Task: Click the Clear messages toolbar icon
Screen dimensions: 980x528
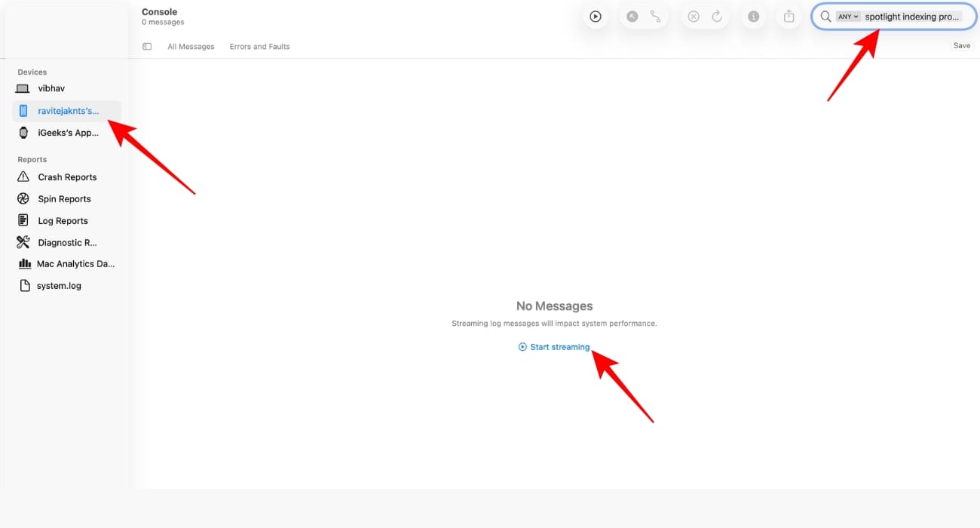Action: [x=694, y=17]
